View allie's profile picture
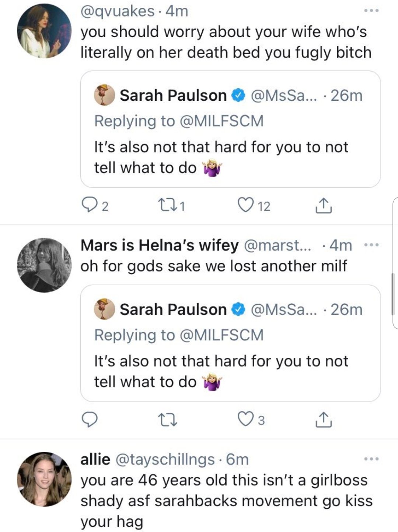This screenshot has width=398, height=532. (x=44, y=479)
